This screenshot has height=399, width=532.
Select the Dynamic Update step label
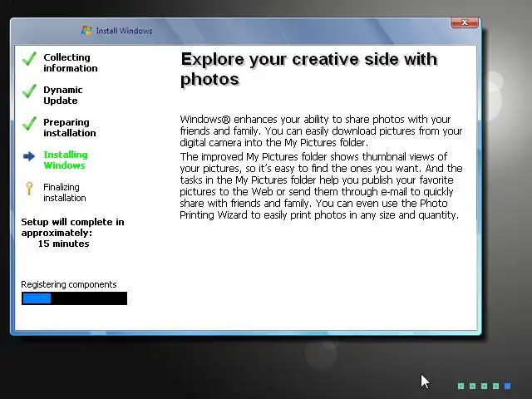pos(63,96)
